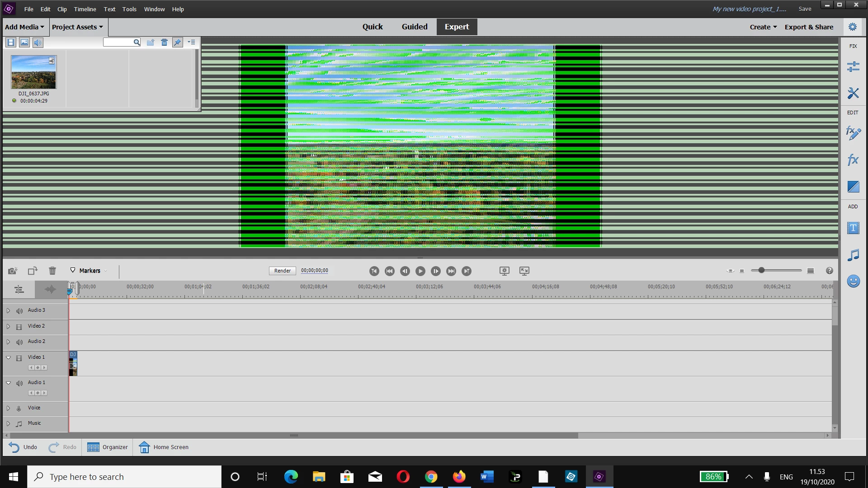
Task: Open the Graphics smiley panel
Action: tap(853, 281)
